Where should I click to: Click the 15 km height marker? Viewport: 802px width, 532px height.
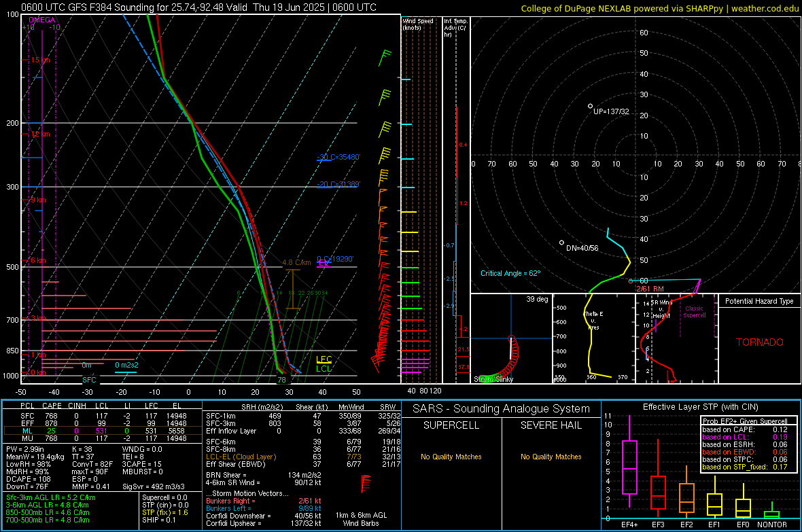[x=40, y=60]
